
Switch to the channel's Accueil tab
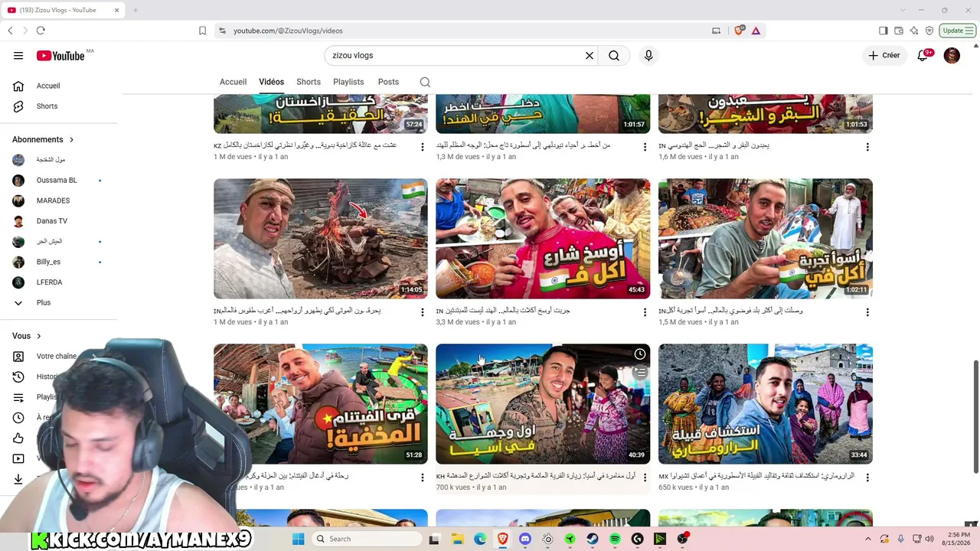[x=233, y=82]
